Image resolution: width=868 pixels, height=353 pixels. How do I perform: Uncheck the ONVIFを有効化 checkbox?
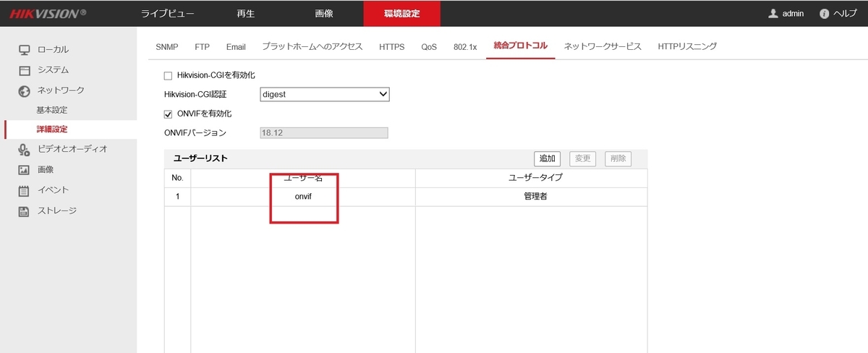click(x=169, y=114)
